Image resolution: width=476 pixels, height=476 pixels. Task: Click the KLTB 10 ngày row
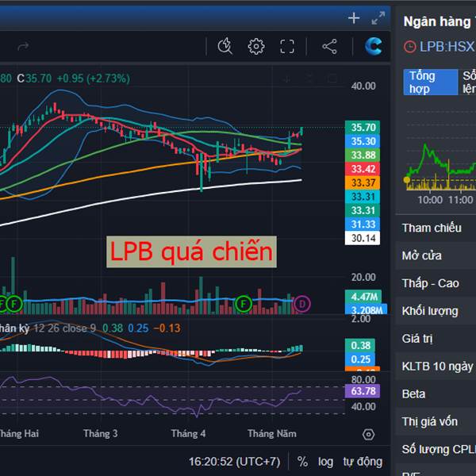click(x=436, y=366)
